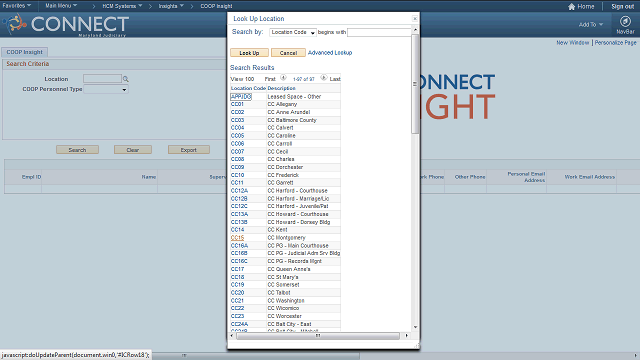This screenshot has height=360, width=640.
Task: Sort by Location Code column header
Action: coord(248,88)
